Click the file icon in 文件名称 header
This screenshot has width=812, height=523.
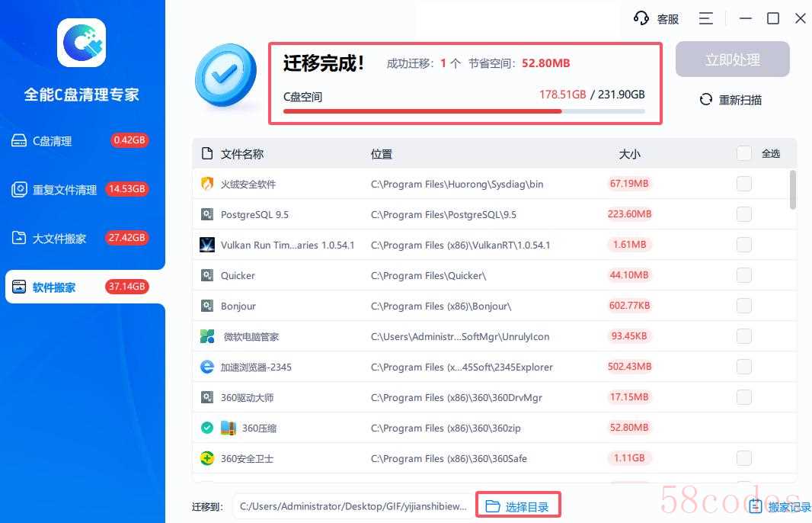(x=207, y=153)
